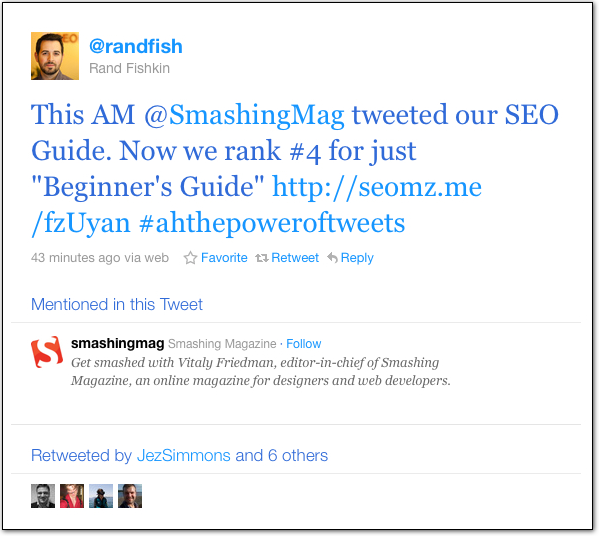Image resolution: width=599 pixels, height=536 pixels.
Task: Click the Retweet arrows icon
Action: point(262,258)
